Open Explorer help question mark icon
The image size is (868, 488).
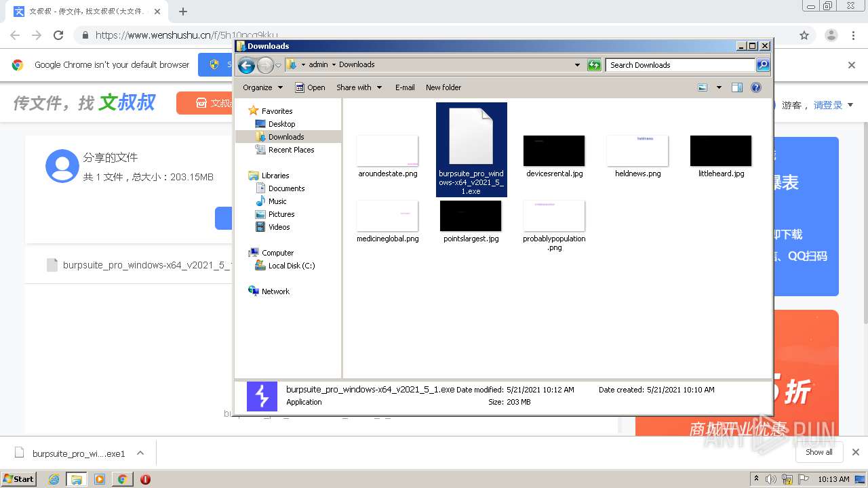[756, 87]
